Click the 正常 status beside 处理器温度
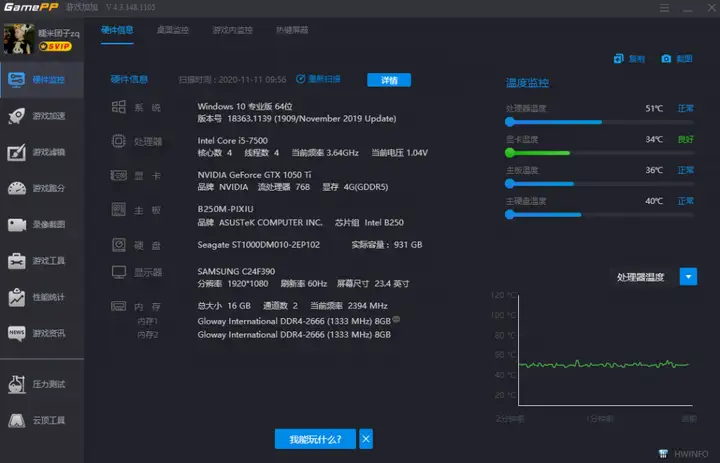The height and width of the screenshot is (463, 720). click(x=686, y=108)
